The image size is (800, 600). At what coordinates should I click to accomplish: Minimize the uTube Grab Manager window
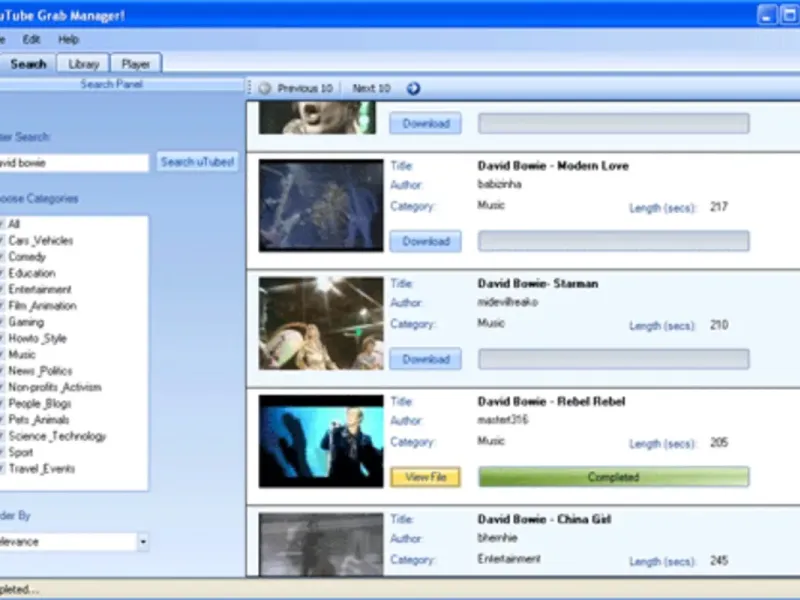(x=766, y=14)
